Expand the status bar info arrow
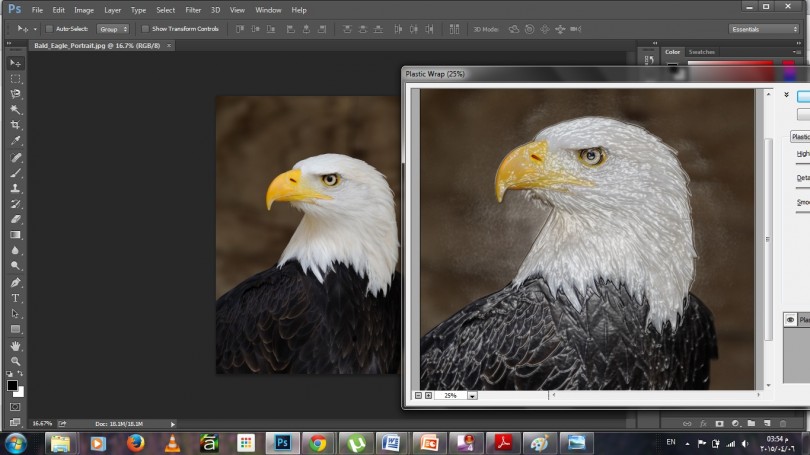The image size is (810, 455). [173, 424]
